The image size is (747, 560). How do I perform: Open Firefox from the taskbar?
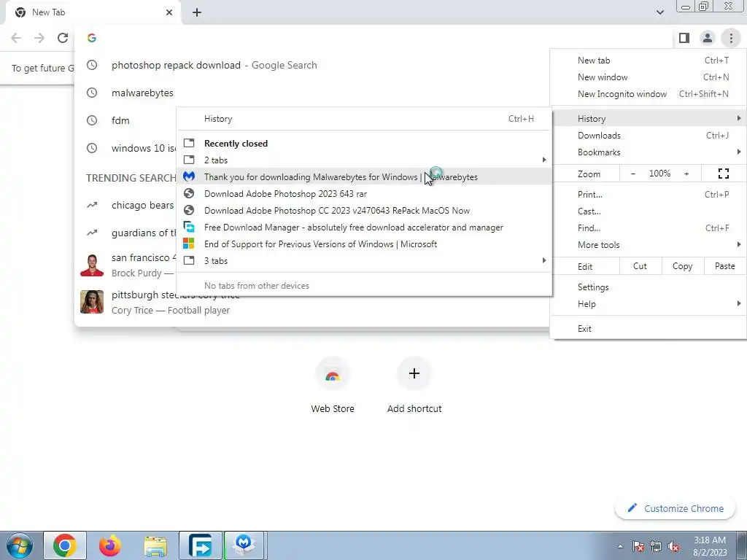tap(110, 545)
